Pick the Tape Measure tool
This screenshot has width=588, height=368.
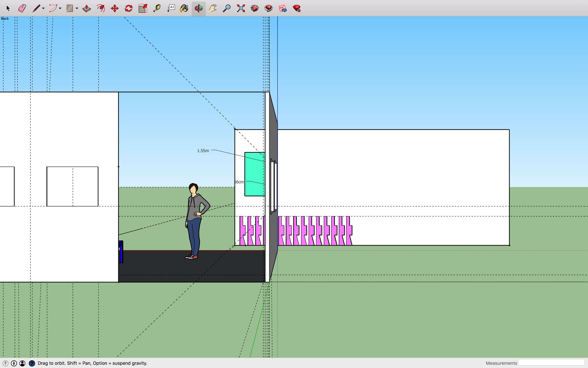click(x=157, y=8)
